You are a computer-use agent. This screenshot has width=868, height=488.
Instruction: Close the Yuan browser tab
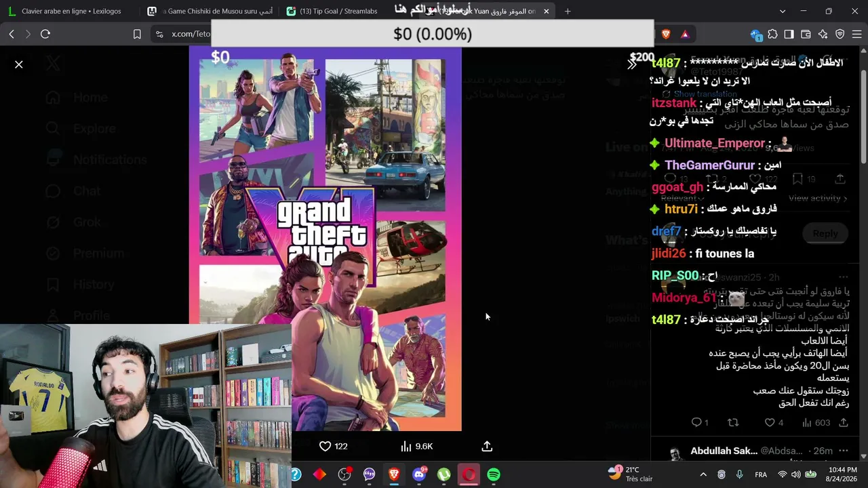547,11
